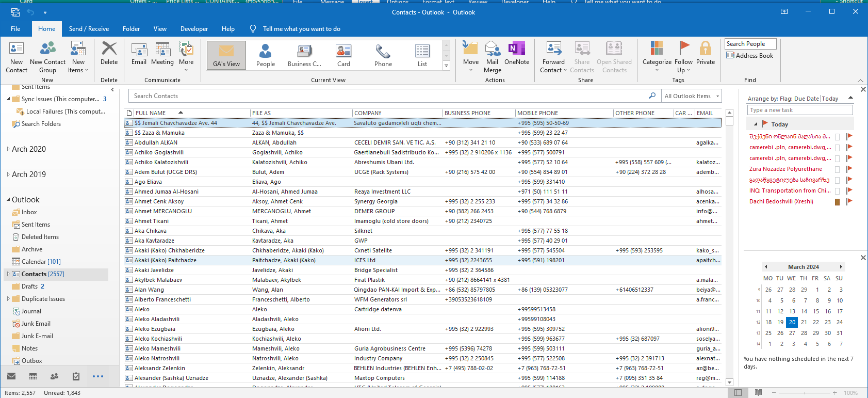Switch to People view
Screen dimensions: 868x398
pyautogui.click(x=266, y=55)
